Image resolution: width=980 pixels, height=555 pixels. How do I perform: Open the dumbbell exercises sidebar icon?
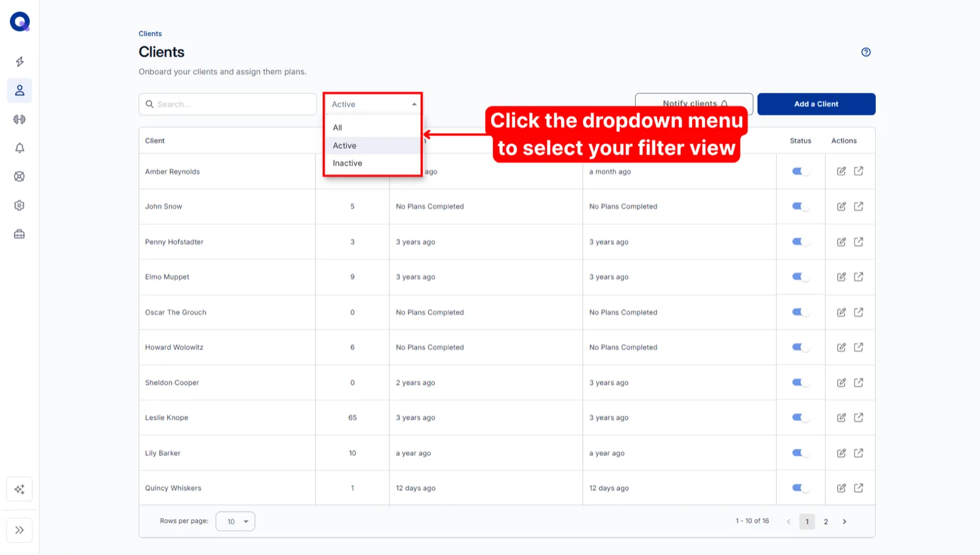(x=20, y=119)
